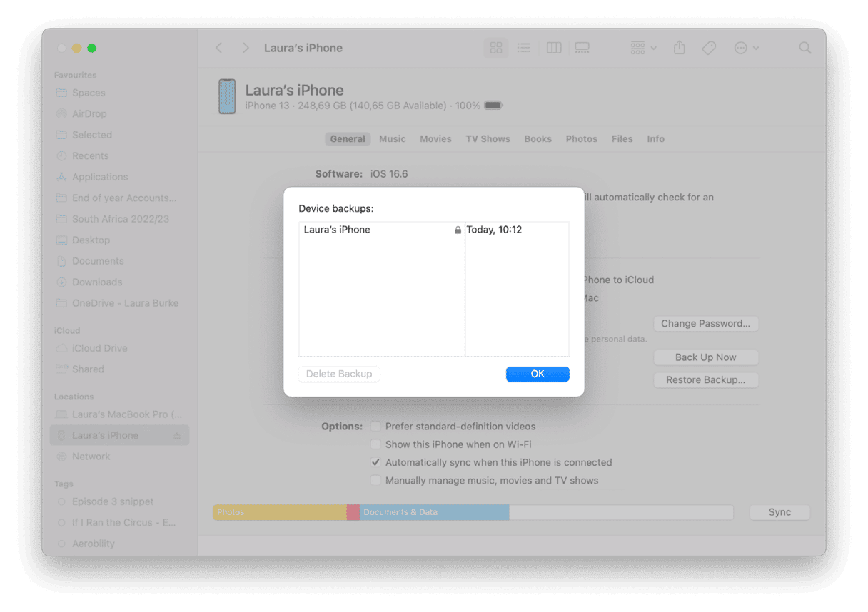Open the Share icon in the toolbar
This screenshot has width=868, height=612.
coord(679,47)
